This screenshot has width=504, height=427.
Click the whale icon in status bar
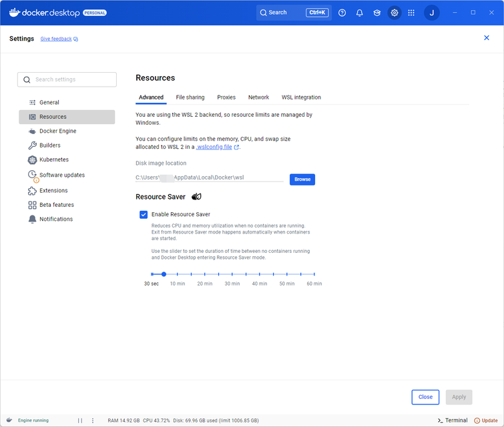coord(9,420)
